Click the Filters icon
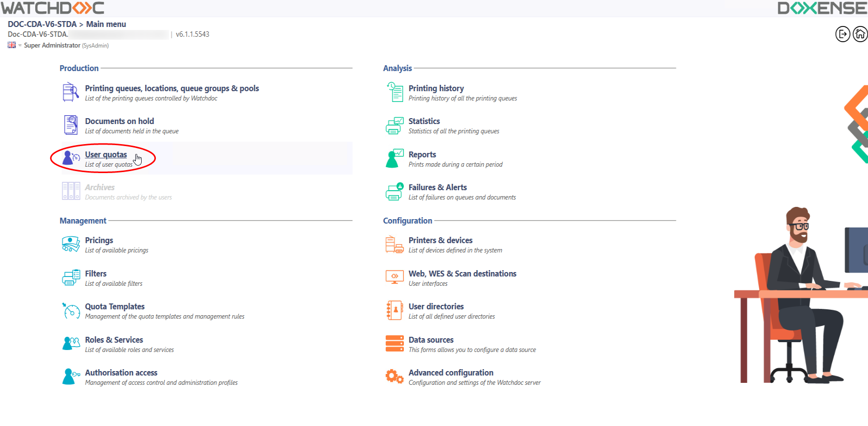The width and height of the screenshot is (868, 426). pyautogui.click(x=71, y=277)
